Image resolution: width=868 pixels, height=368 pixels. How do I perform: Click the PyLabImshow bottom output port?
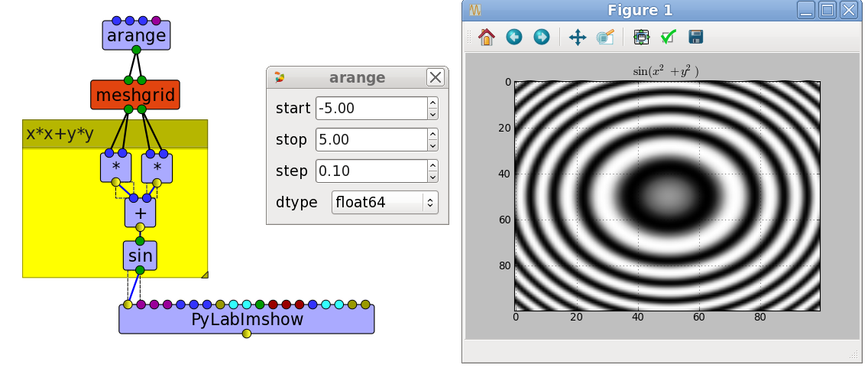point(246,334)
